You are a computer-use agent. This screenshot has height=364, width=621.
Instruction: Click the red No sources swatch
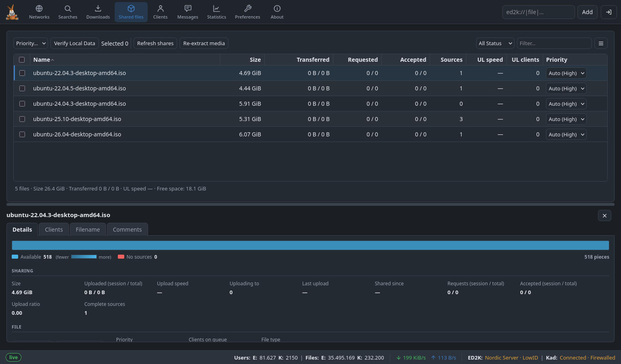[121, 257]
